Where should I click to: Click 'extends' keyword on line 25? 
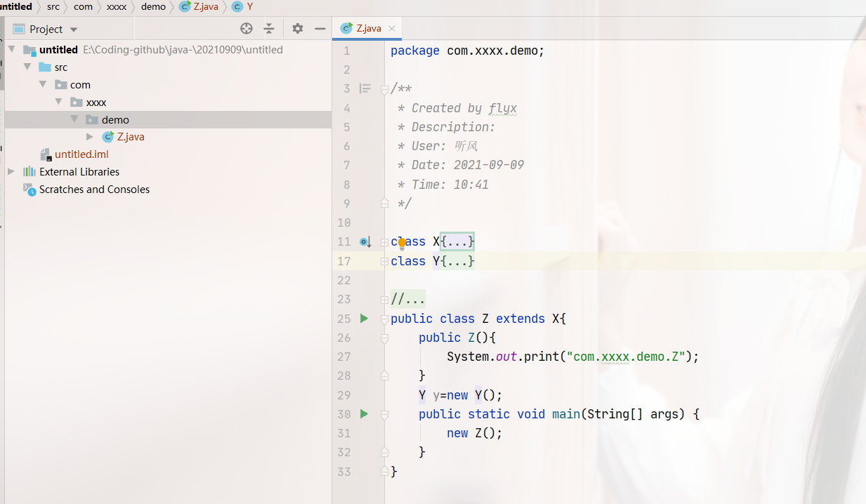(520, 319)
